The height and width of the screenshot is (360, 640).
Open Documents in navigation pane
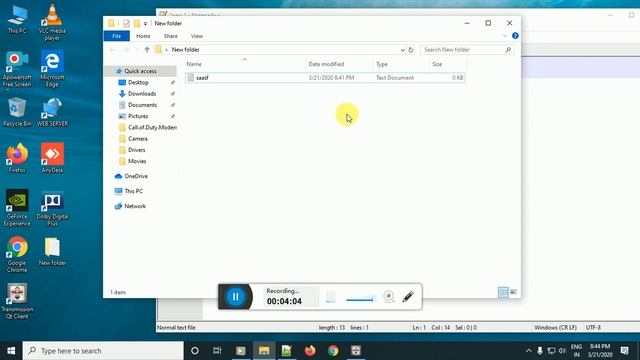pos(142,105)
